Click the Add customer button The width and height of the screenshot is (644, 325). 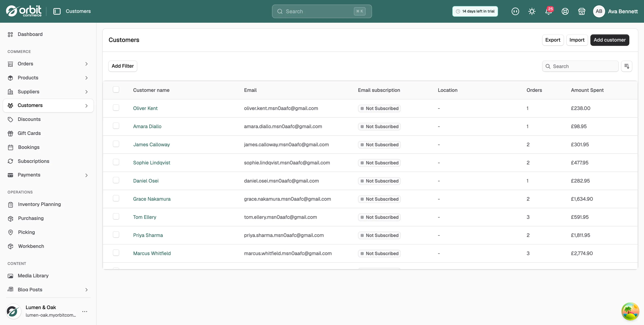[610, 40]
